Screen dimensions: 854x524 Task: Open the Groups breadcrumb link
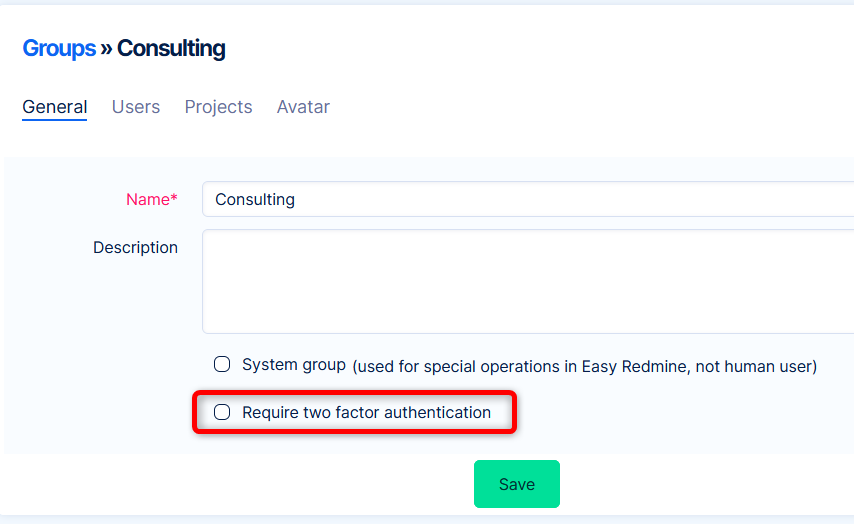59,48
